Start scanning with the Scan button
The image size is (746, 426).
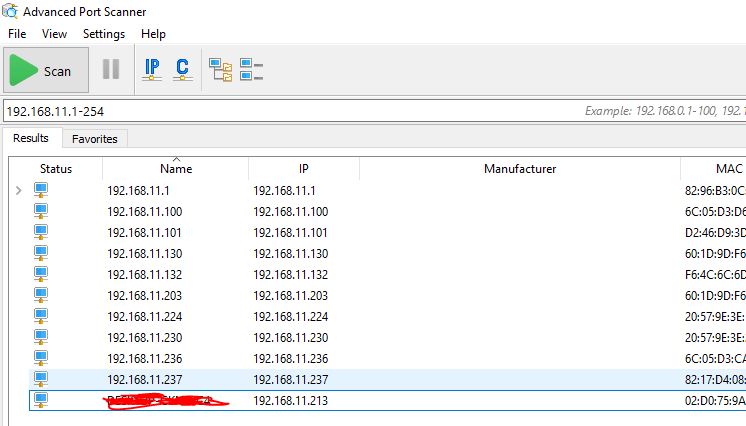tap(46, 70)
